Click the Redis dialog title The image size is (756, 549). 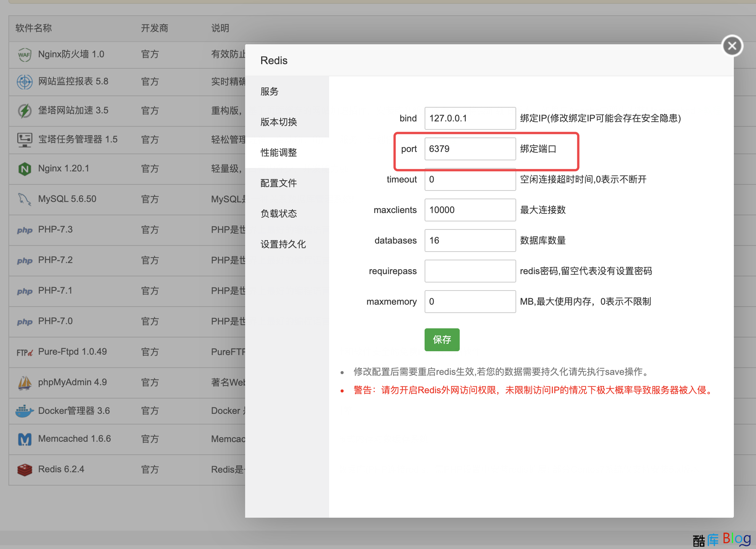[274, 61]
